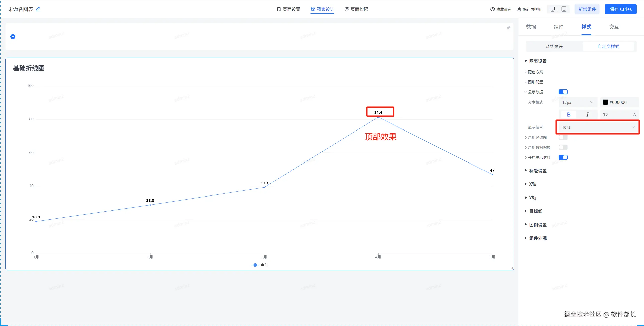Click the pin icon on filter bar
Image resolution: width=644 pixels, height=326 pixels.
coord(508,28)
